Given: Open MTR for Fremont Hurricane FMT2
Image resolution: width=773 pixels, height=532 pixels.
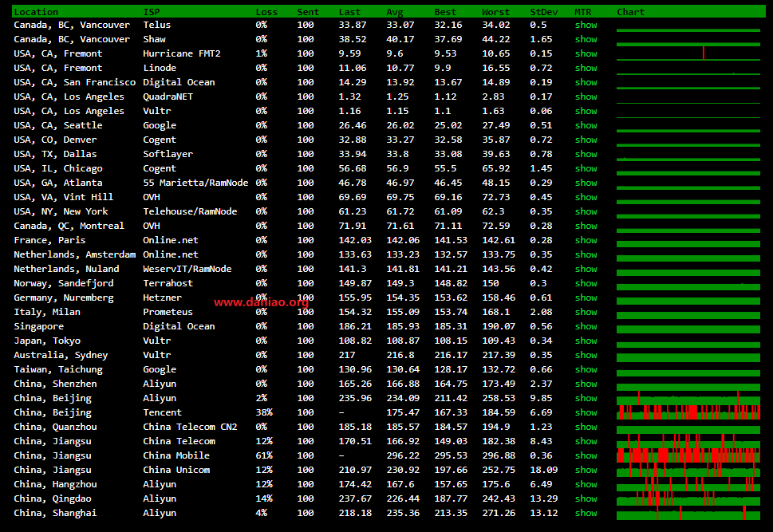Looking at the screenshot, I should [x=586, y=53].
